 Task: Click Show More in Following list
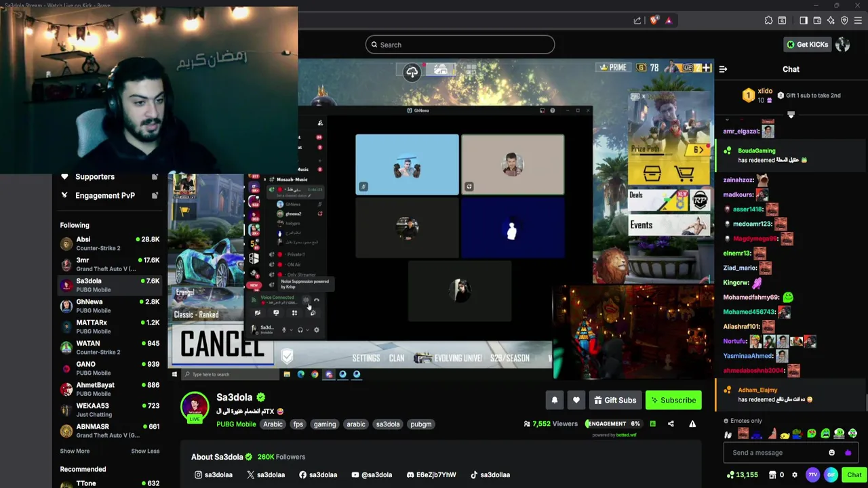tap(75, 451)
